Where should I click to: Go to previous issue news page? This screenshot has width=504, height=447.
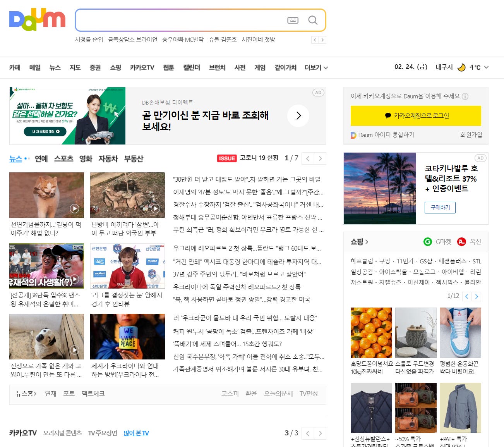[308, 158]
